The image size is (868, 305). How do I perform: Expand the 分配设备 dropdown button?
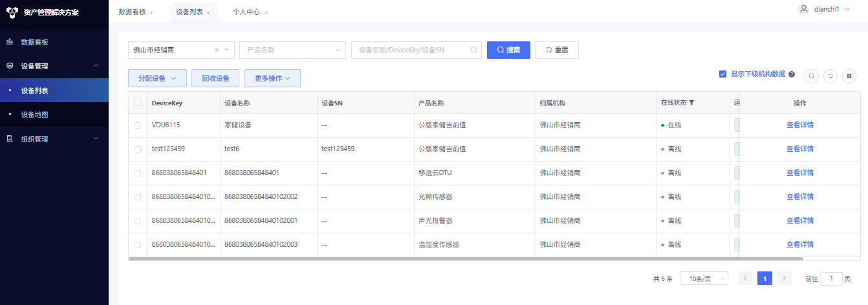(157, 78)
